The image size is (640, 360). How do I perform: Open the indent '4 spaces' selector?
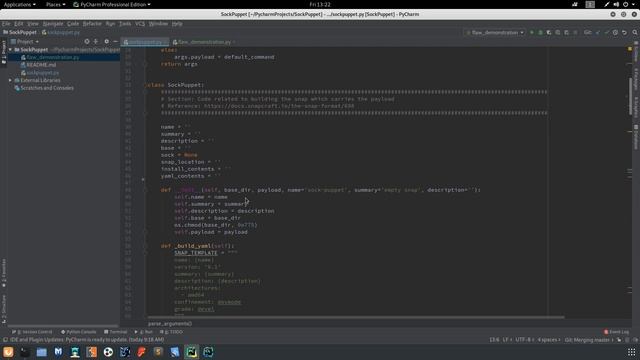549,340
